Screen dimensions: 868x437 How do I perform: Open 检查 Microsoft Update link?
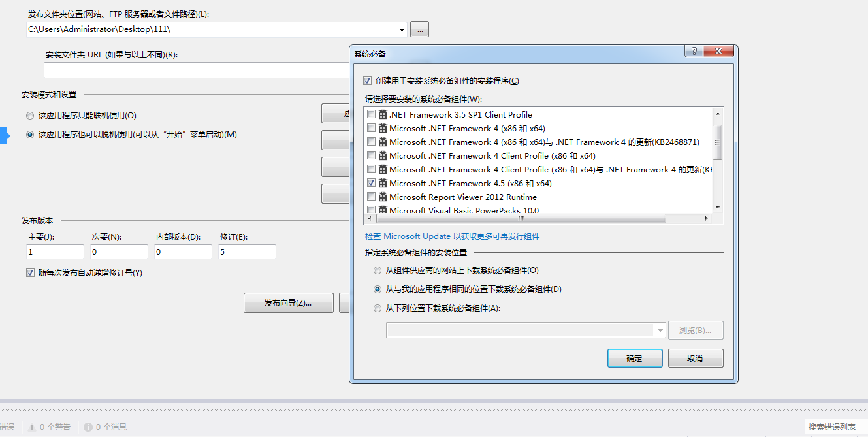(x=452, y=236)
